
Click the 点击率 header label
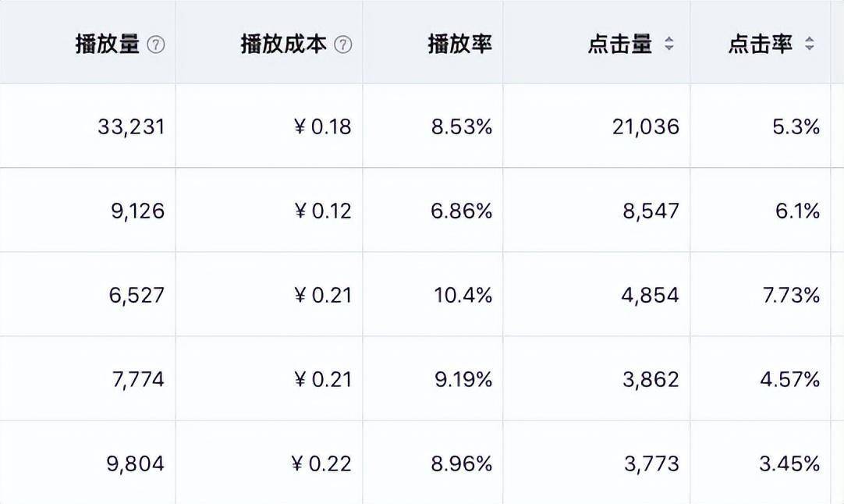pos(760,44)
